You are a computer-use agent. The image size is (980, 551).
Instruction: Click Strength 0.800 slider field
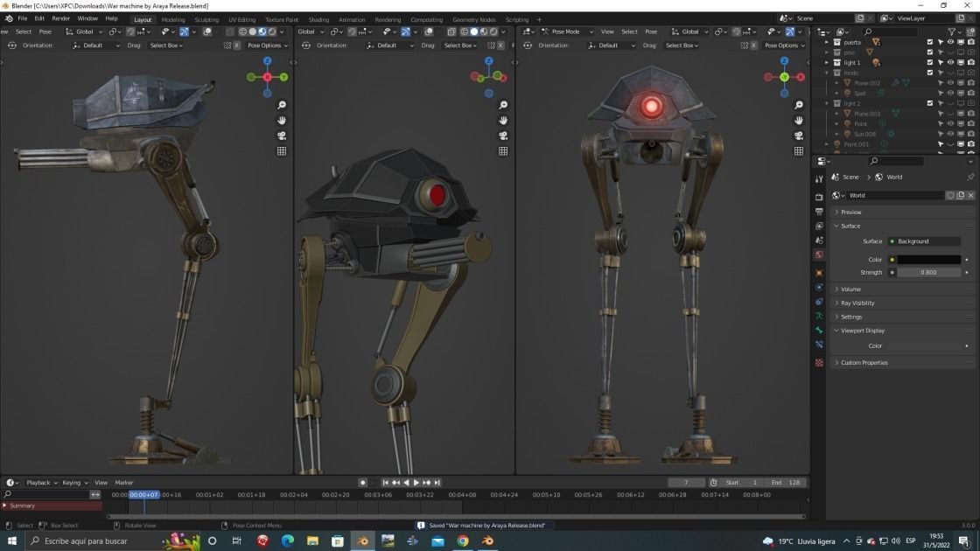point(928,272)
